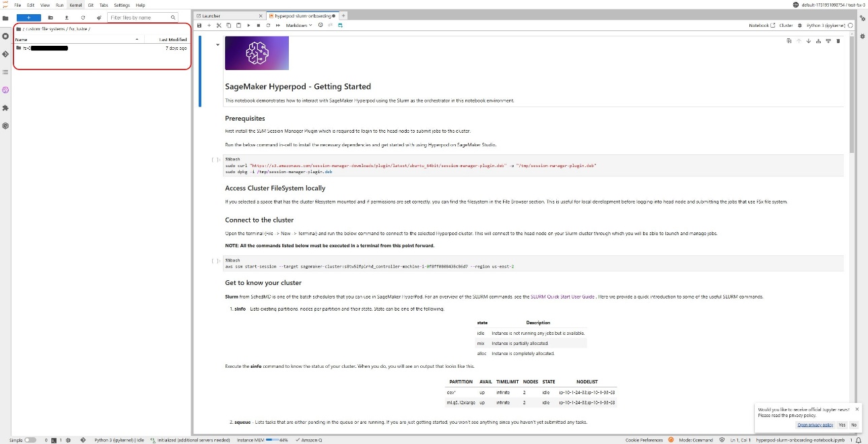The width and height of the screenshot is (868, 444).
Task: Add a new tab with plus button
Action: click(343, 15)
